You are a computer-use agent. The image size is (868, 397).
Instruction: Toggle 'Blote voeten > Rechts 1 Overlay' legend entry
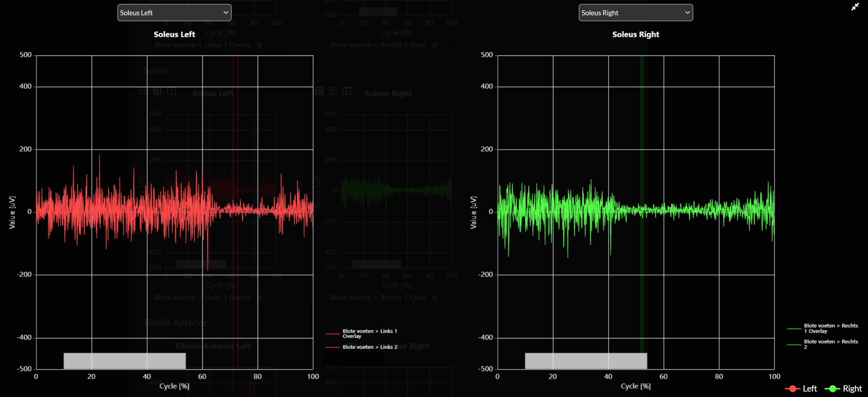coord(823,328)
